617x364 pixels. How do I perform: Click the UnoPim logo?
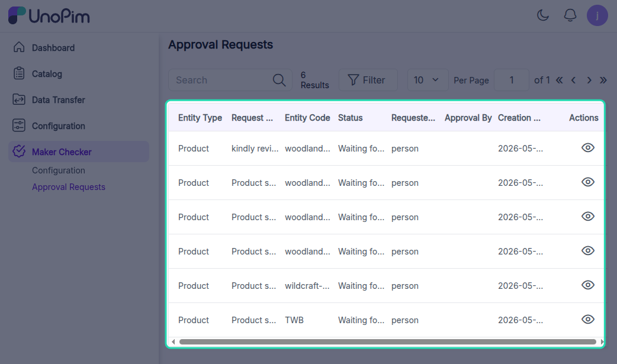pyautogui.click(x=49, y=16)
